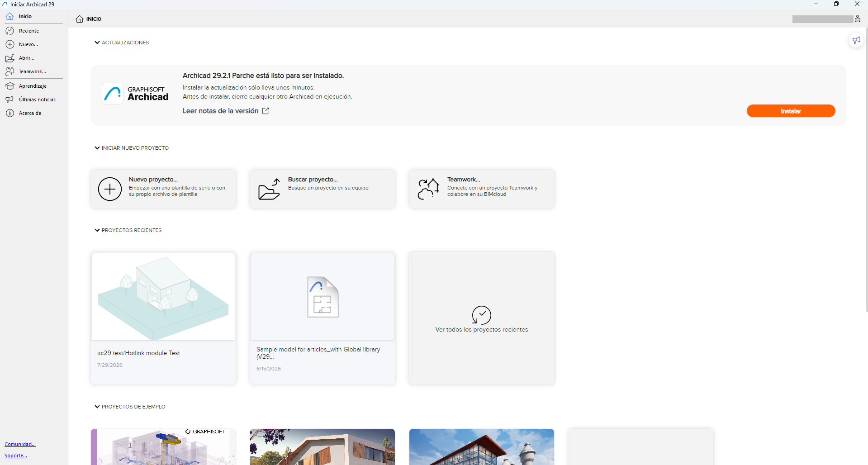The image size is (868, 465).
Task: Click the text 'ac29 test/Hotlink module Test'
Action: point(138,353)
